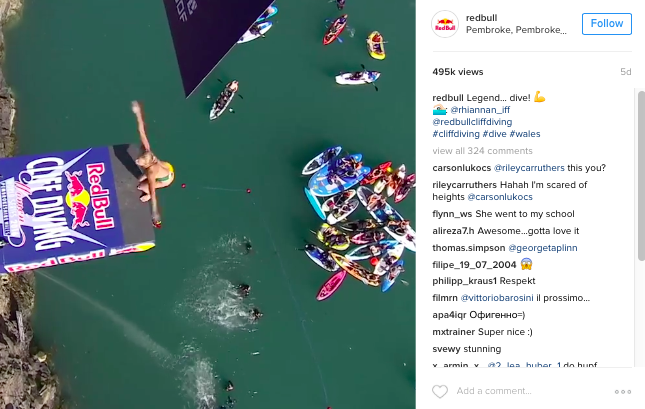The width and height of the screenshot is (645, 409).
Task: Open @rileycarruthers mention in comment
Action: 529,168
